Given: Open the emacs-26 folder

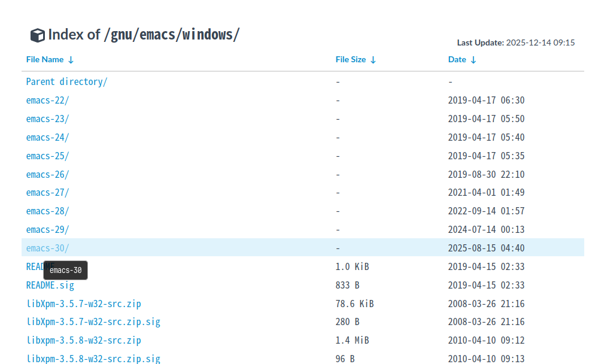Looking at the screenshot, I should coord(47,175).
